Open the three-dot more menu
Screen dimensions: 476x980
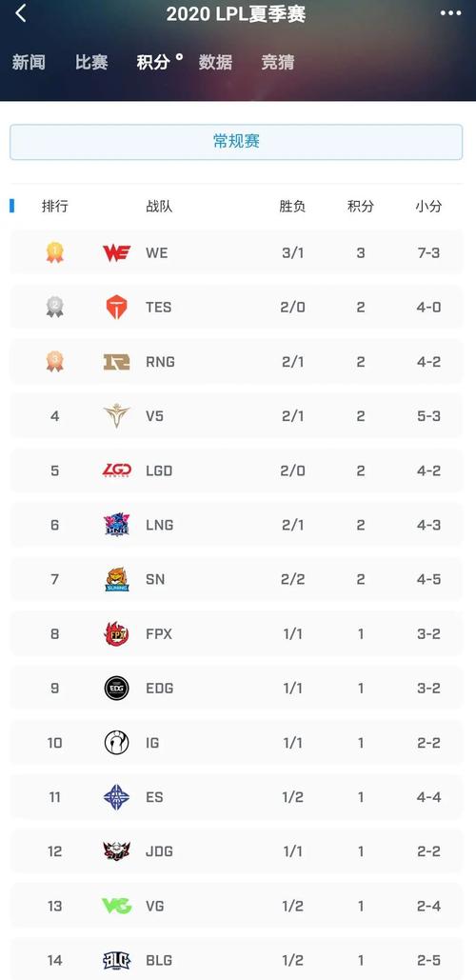450,13
